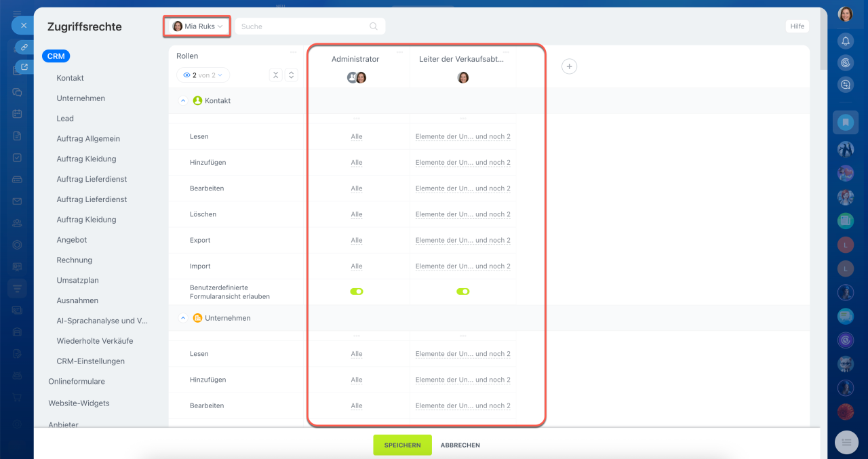Open the chat bubble icon in the left sidebar
The width and height of the screenshot is (868, 459).
click(x=18, y=92)
